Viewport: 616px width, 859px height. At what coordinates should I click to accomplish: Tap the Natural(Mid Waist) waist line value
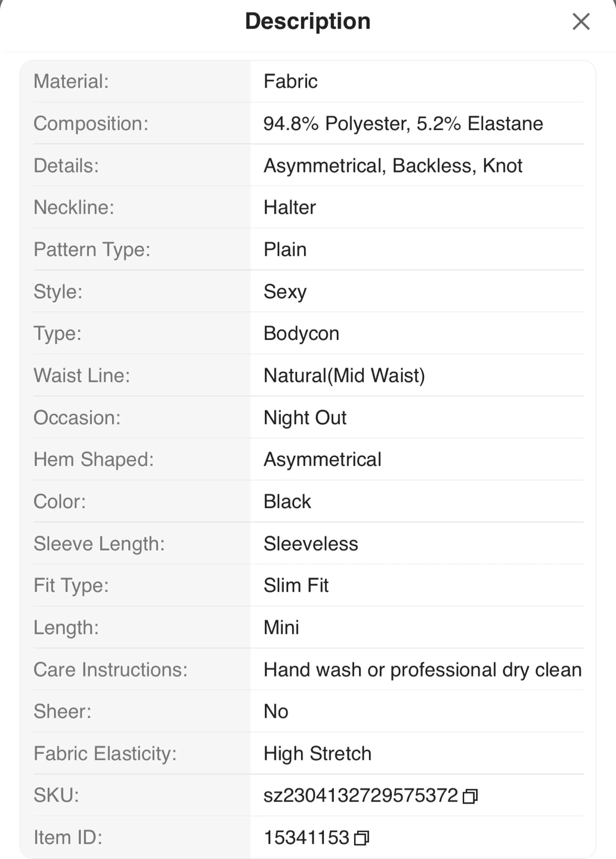[344, 376]
